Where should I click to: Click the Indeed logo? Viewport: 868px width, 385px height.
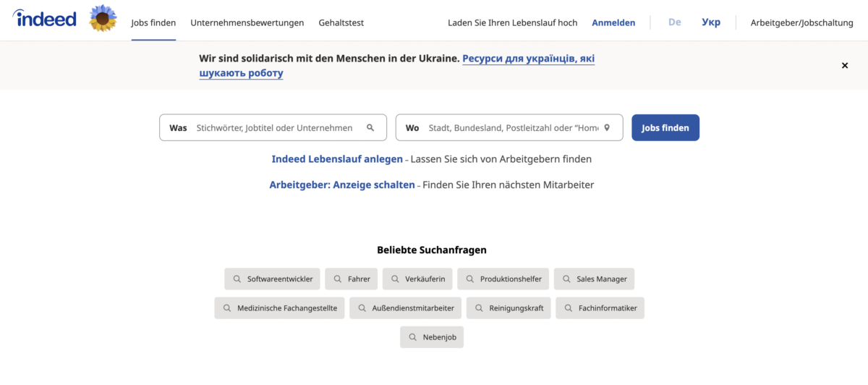(x=45, y=20)
